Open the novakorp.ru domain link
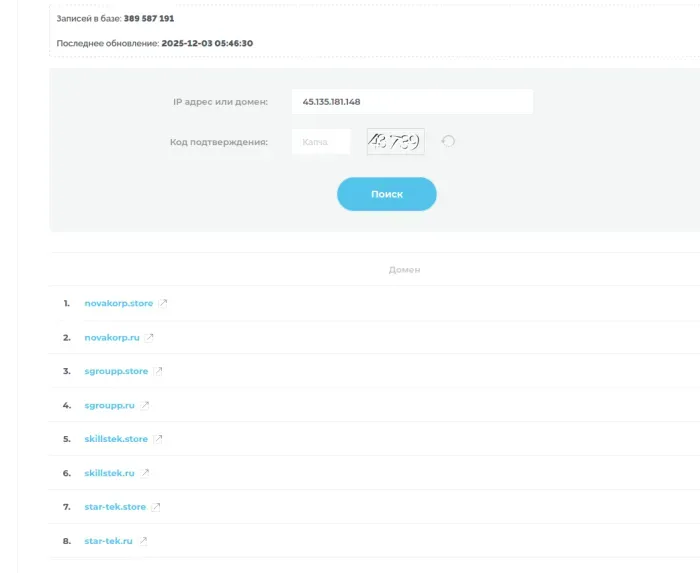Screen dimensions: 700x573 pos(112,337)
